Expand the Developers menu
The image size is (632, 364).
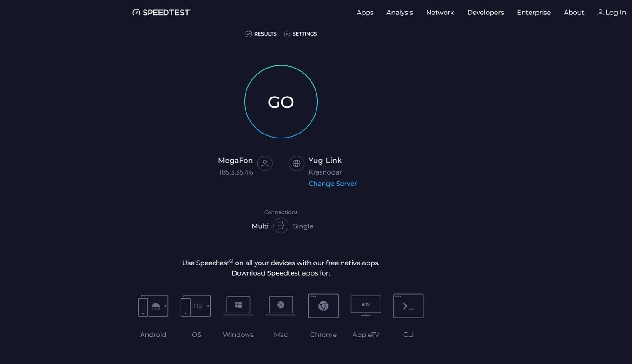click(x=486, y=13)
